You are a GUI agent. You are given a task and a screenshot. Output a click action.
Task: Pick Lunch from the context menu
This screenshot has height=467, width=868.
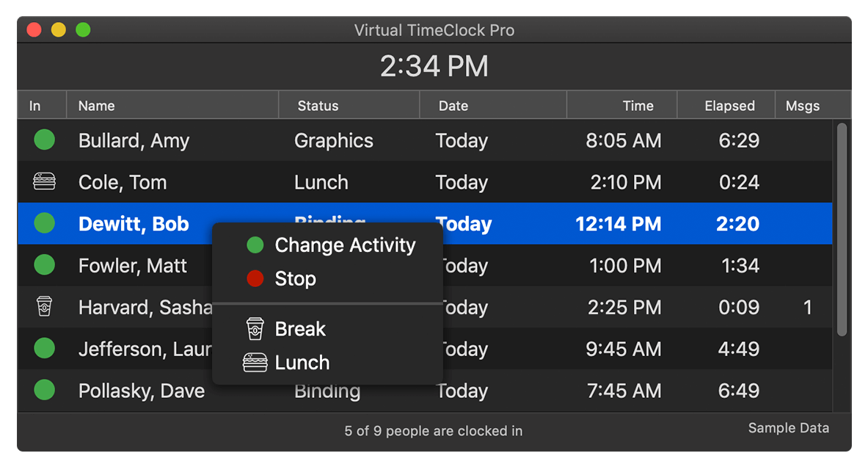(302, 363)
